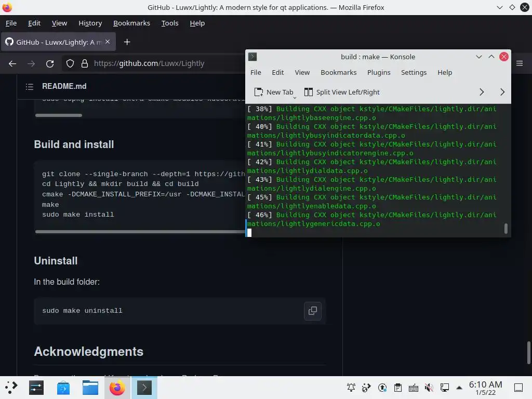Open notifications bell in system tray
Screen dimensions: 532x399
(x=351, y=388)
